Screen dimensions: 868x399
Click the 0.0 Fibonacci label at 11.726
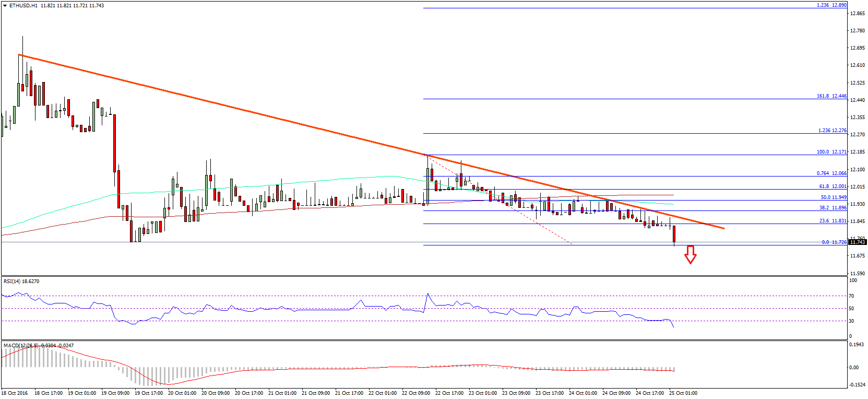tap(834, 242)
